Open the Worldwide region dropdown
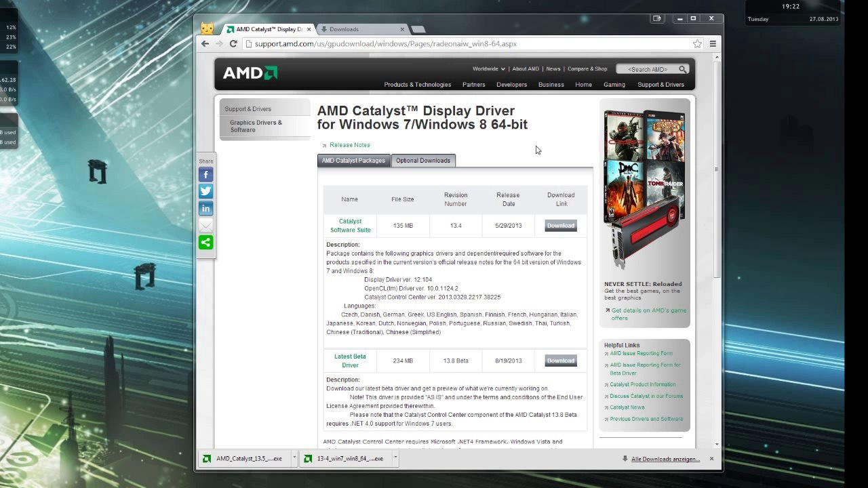 coord(488,68)
